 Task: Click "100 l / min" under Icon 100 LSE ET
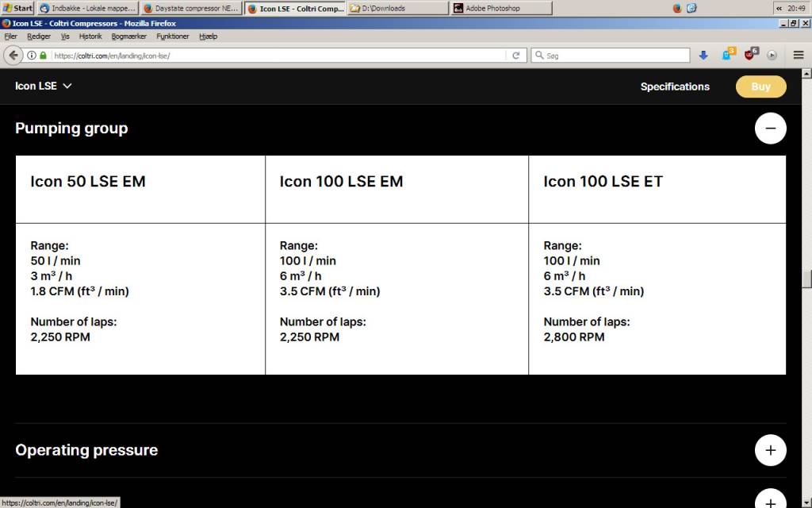[572, 260]
